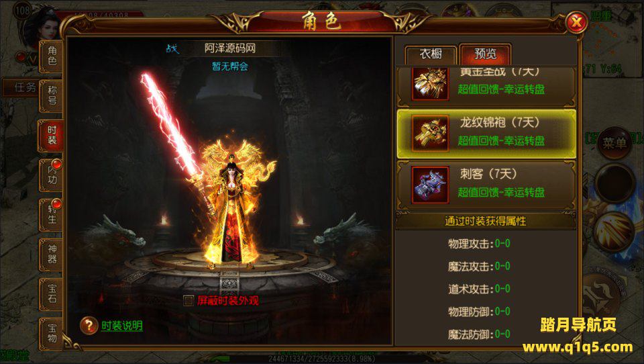Viewport: 644px width, 364px height.
Task: Click the round 菜单 menu button
Action: pyautogui.click(x=614, y=143)
